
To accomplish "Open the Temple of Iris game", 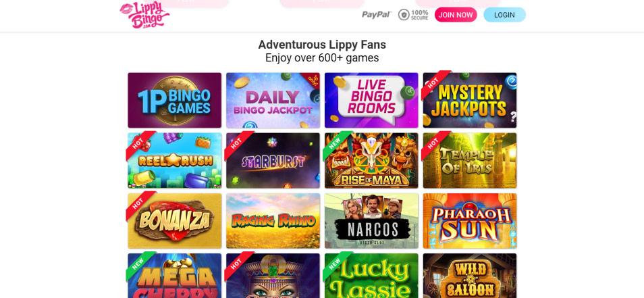I will click(x=470, y=160).
